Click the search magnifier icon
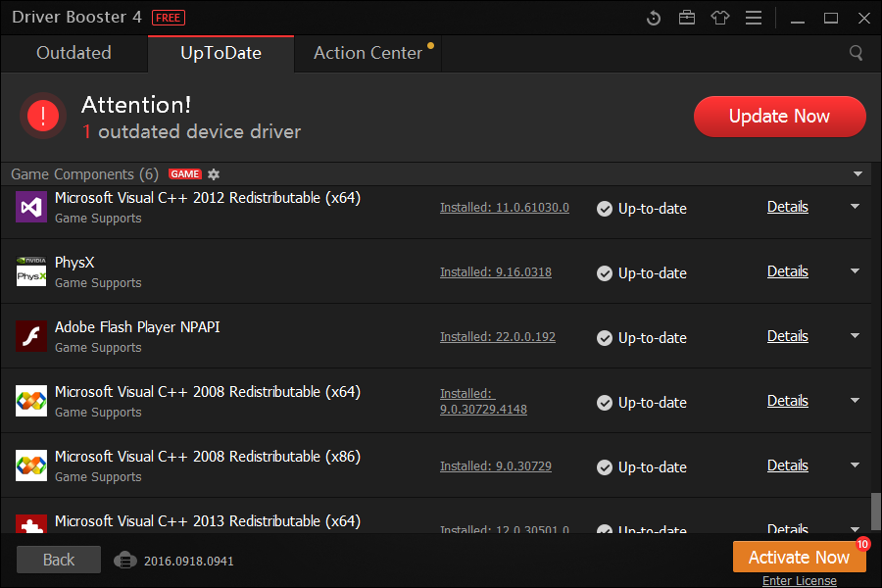The height and width of the screenshot is (588, 882). pos(856,53)
